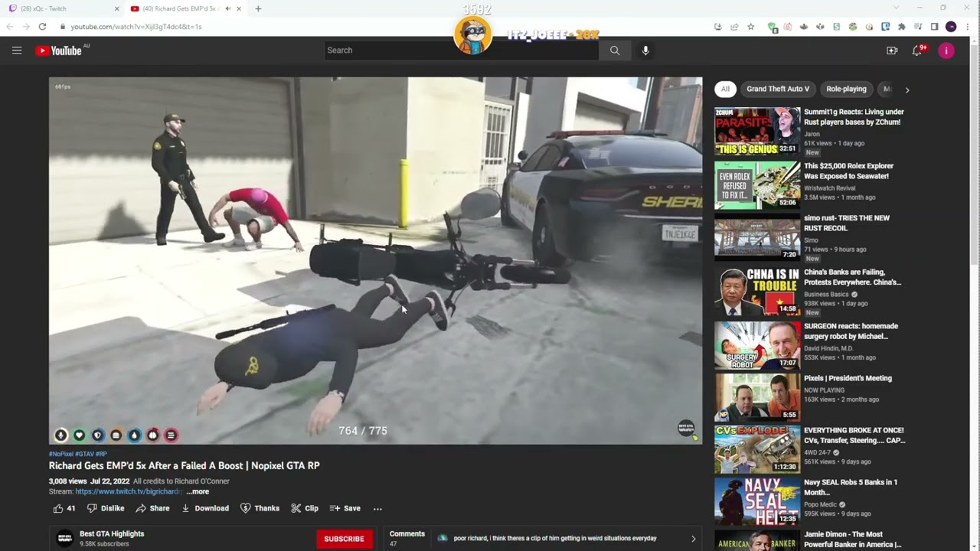Share this video

coord(152,508)
